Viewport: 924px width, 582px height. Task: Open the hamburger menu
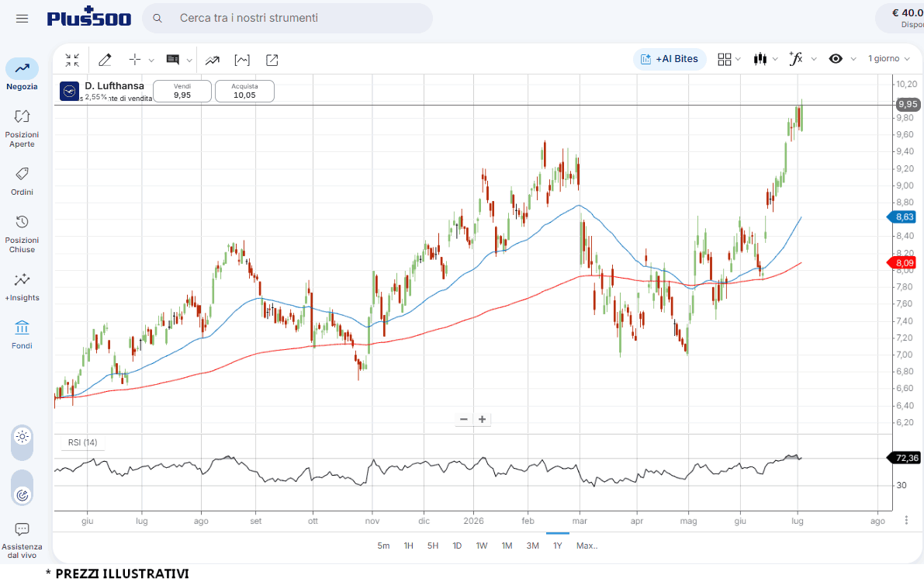(x=22, y=19)
